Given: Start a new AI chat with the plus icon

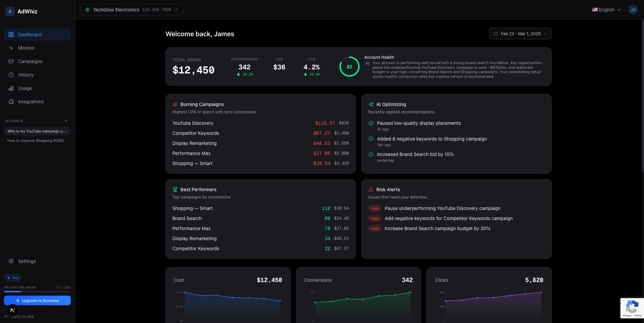Looking at the screenshot, I should [66, 121].
